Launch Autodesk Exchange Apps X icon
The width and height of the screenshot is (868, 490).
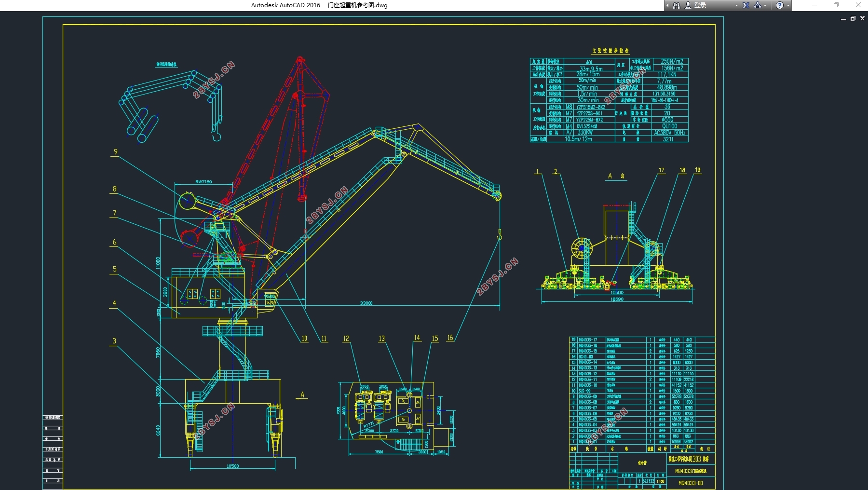coord(746,5)
